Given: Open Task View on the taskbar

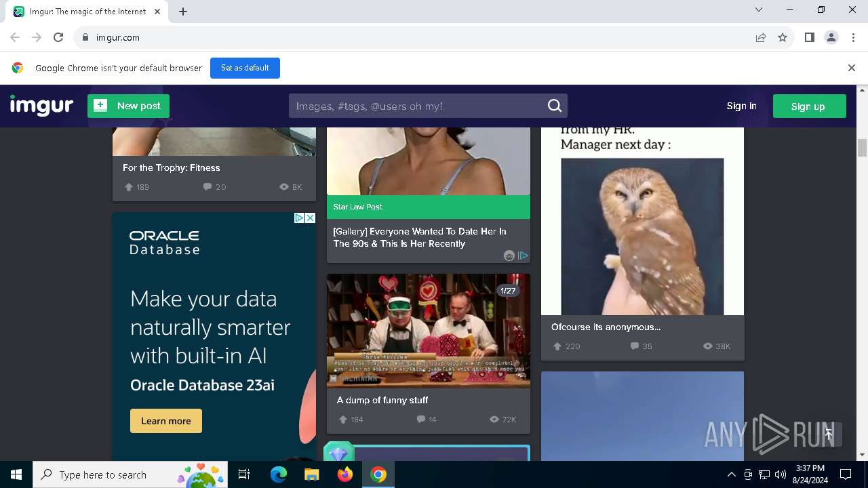Looking at the screenshot, I should click(x=244, y=474).
